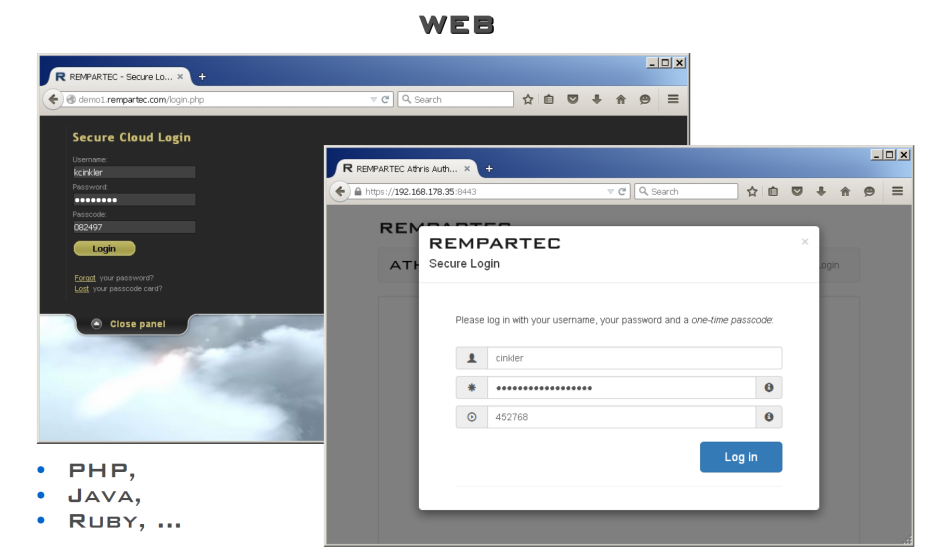Click the chat bubble icon in the login.php window

click(x=644, y=100)
